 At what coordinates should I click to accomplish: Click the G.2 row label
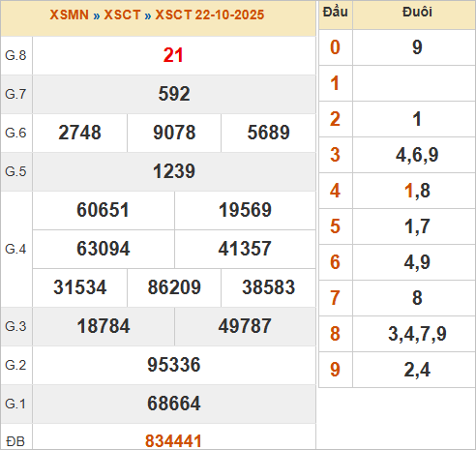click(x=15, y=365)
